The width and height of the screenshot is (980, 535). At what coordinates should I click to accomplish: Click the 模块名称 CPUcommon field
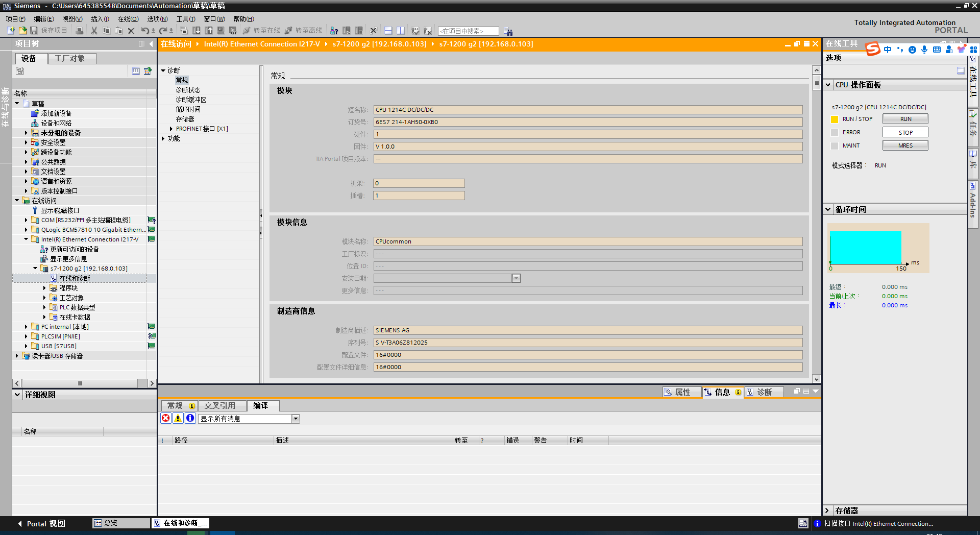coord(587,241)
